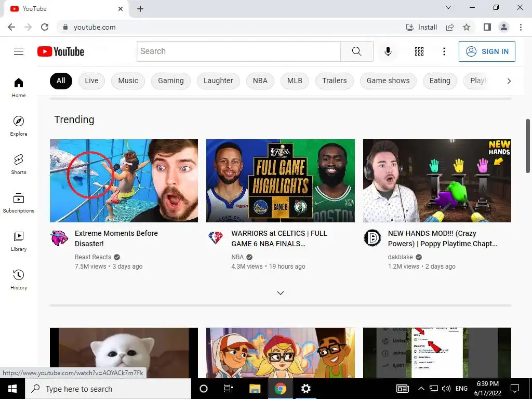532x399 pixels.
Task: Open Subway Surfers cartoon thumbnail
Action: [x=281, y=353]
